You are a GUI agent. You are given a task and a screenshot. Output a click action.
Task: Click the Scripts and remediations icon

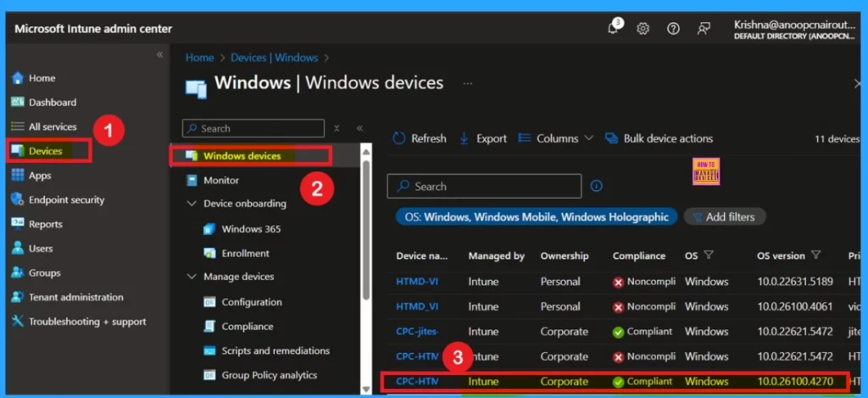click(x=209, y=350)
